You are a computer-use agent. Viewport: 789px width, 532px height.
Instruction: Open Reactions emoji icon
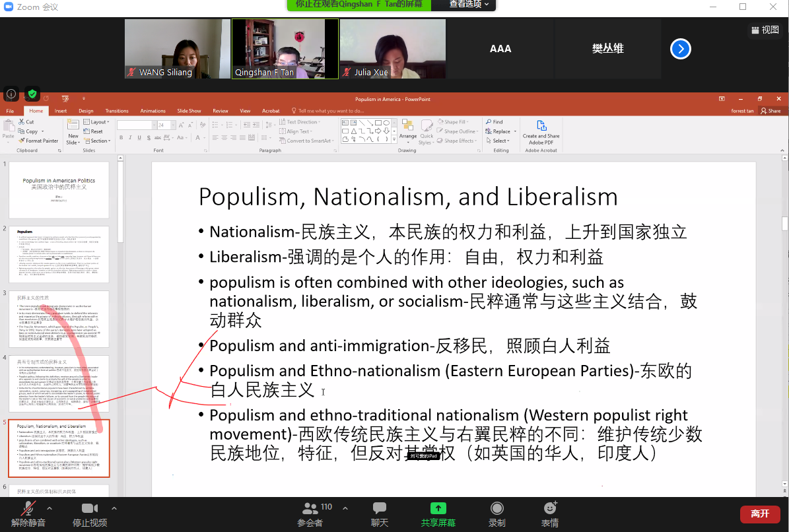click(550, 508)
